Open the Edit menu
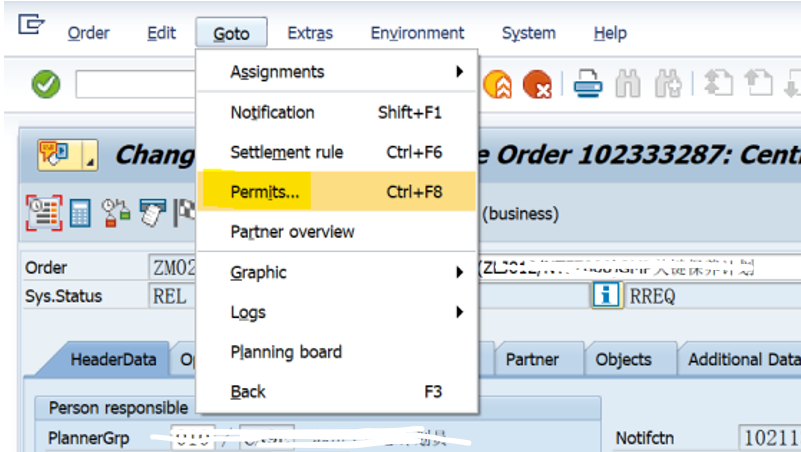The width and height of the screenshot is (801, 452). (161, 33)
